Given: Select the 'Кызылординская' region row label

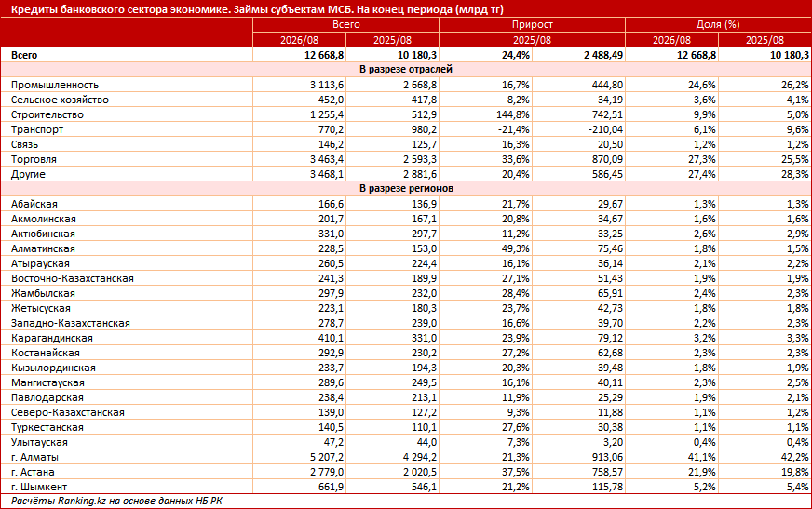Looking at the screenshot, I should pyautogui.click(x=53, y=368).
